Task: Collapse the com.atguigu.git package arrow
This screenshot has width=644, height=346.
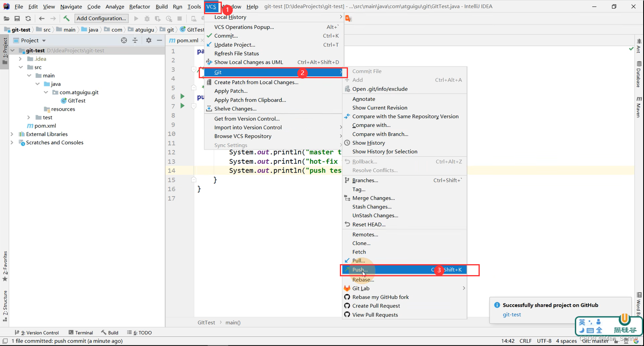Action: (46, 92)
